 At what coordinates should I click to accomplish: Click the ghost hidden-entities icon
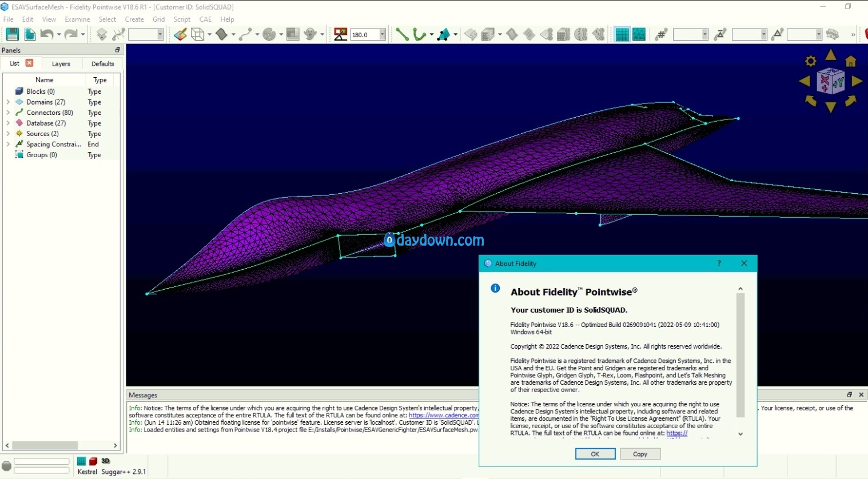tap(310, 34)
